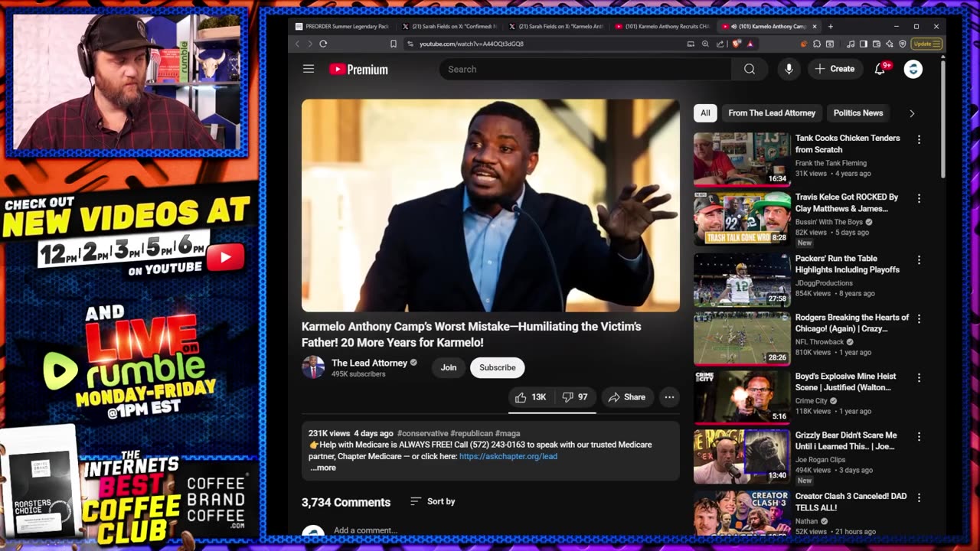Open the askchapter.org/lead link
Image resolution: width=980 pixels, height=551 pixels.
(508, 456)
